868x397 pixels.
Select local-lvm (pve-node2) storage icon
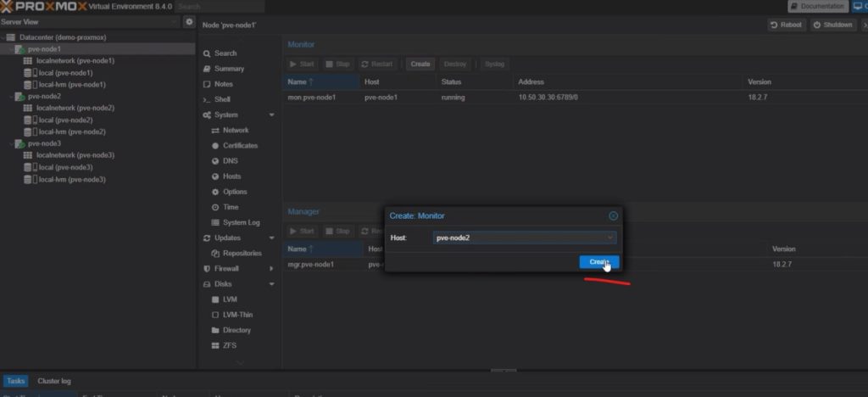[30, 131]
